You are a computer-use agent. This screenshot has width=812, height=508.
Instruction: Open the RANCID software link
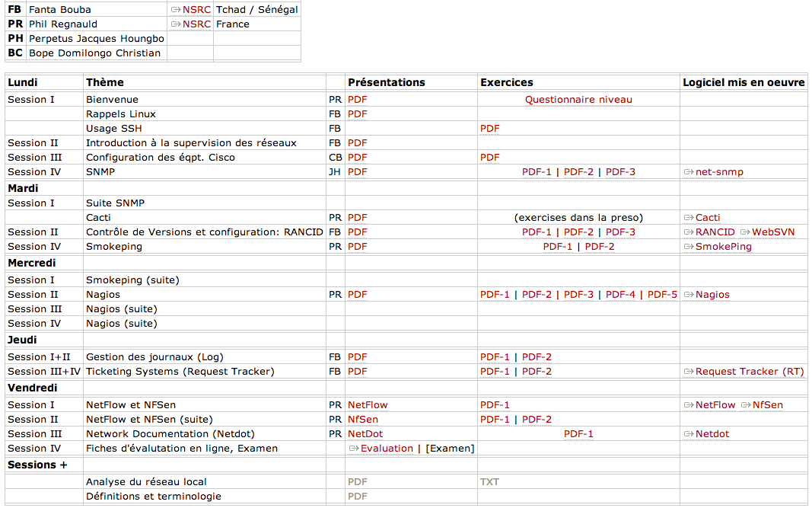pos(715,232)
